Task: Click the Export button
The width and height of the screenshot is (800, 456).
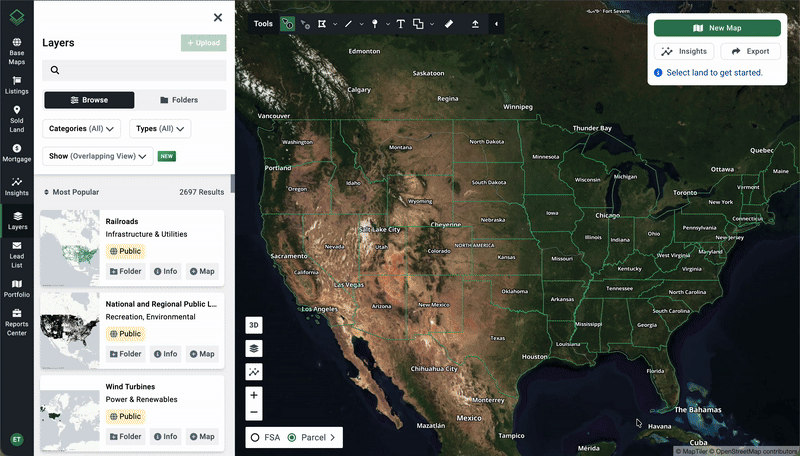Action: (x=750, y=51)
